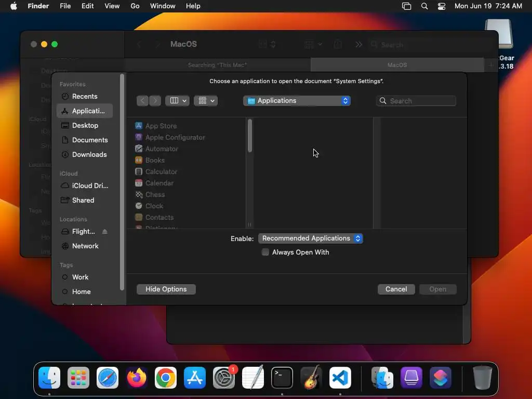Screen dimensions: 532x399
Task: Eject the Flight volume
Action: coord(105,231)
